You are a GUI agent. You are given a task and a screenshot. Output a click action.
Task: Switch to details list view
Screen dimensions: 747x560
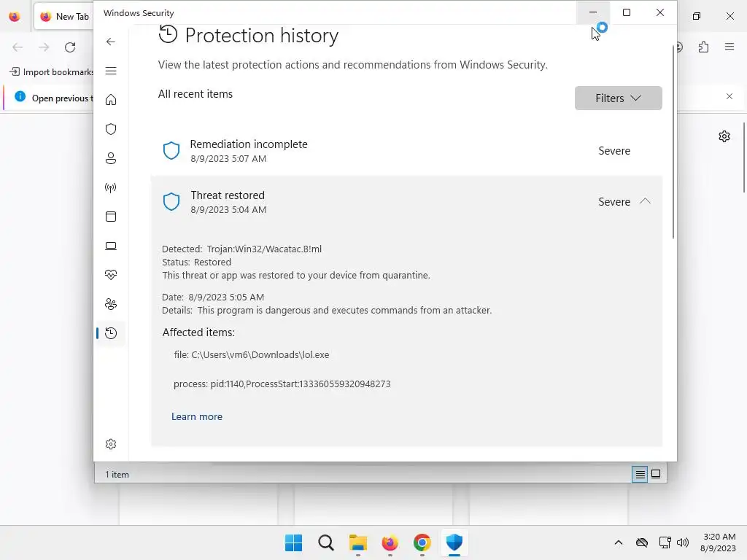click(640, 474)
